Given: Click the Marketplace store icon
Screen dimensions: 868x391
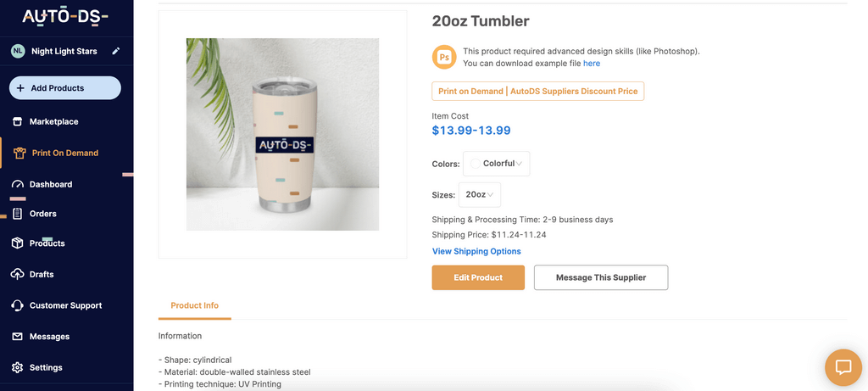Looking at the screenshot, I should (x=17, y=121).
